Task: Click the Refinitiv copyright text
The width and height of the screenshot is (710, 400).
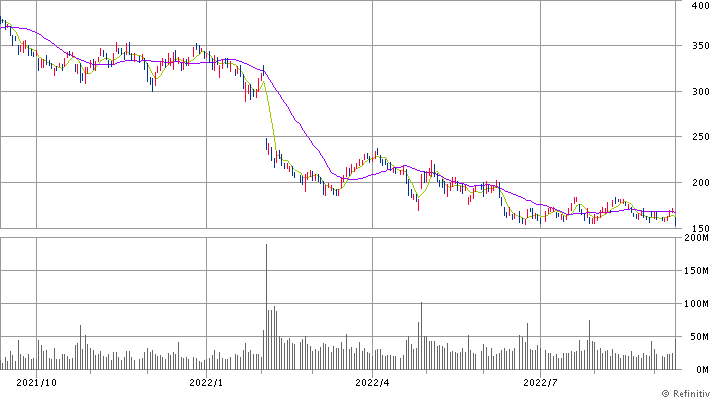Action: click(675, 393)
